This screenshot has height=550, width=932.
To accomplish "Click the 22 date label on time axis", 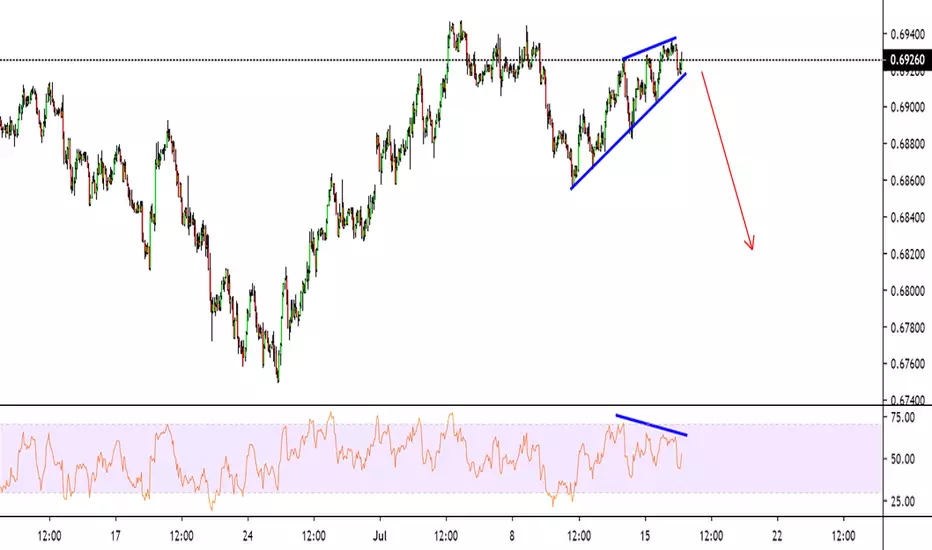I will pos(777,536).
